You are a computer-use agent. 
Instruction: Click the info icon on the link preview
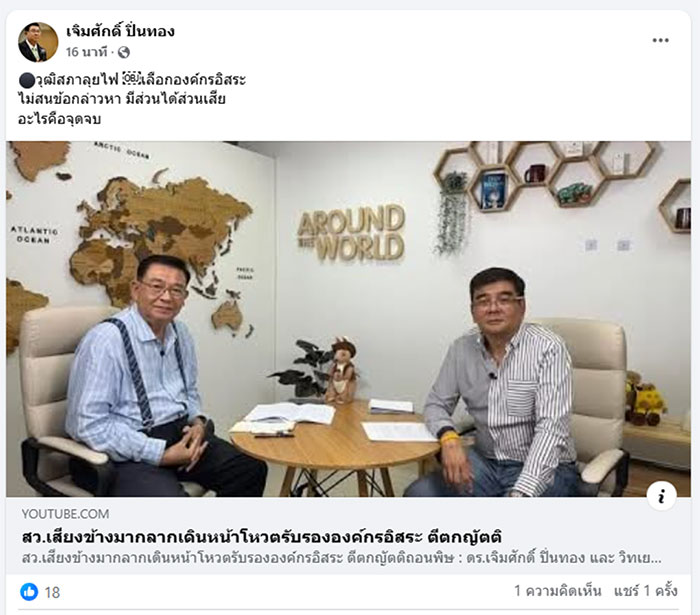click(x=661, y=496)
